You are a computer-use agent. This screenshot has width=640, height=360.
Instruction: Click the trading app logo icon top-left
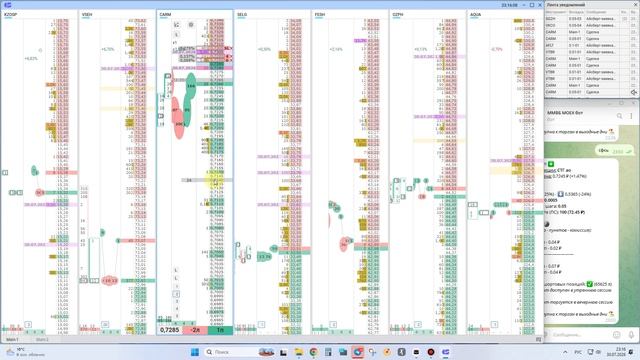(x=7, y=5)
